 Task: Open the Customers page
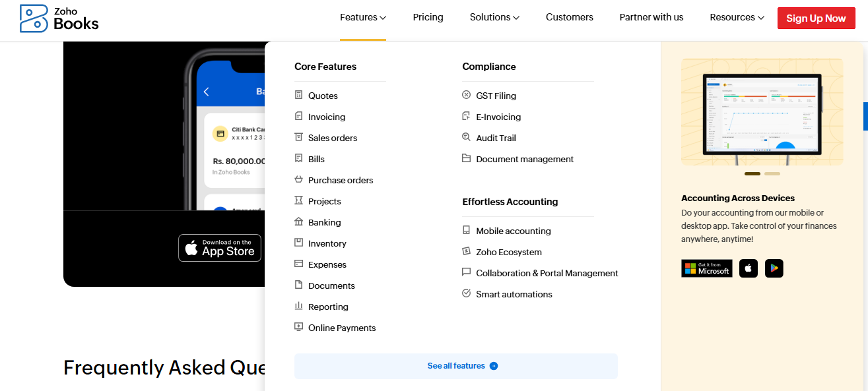[x=569, y=17]
